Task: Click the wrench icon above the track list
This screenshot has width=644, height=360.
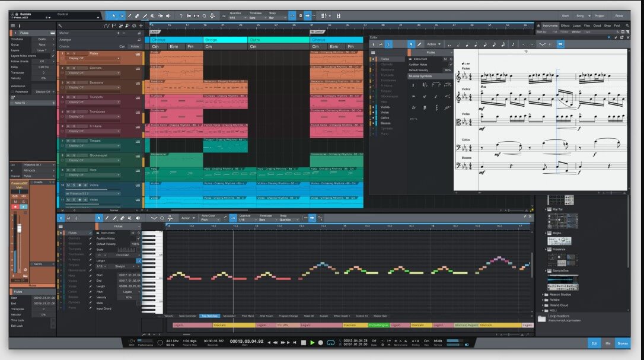Action: coord(60,26)
